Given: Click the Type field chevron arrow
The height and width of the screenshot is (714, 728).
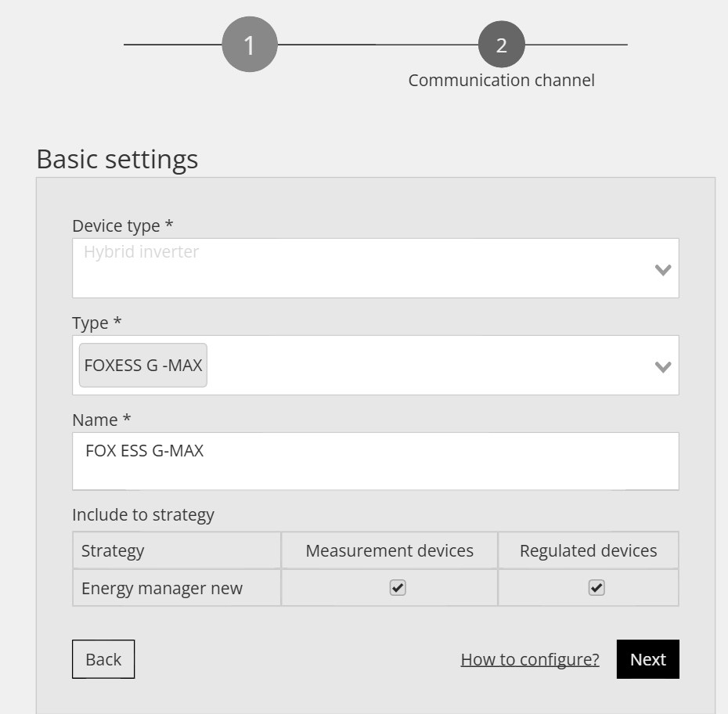Looking at the screenshot, I should coord(663,366).
